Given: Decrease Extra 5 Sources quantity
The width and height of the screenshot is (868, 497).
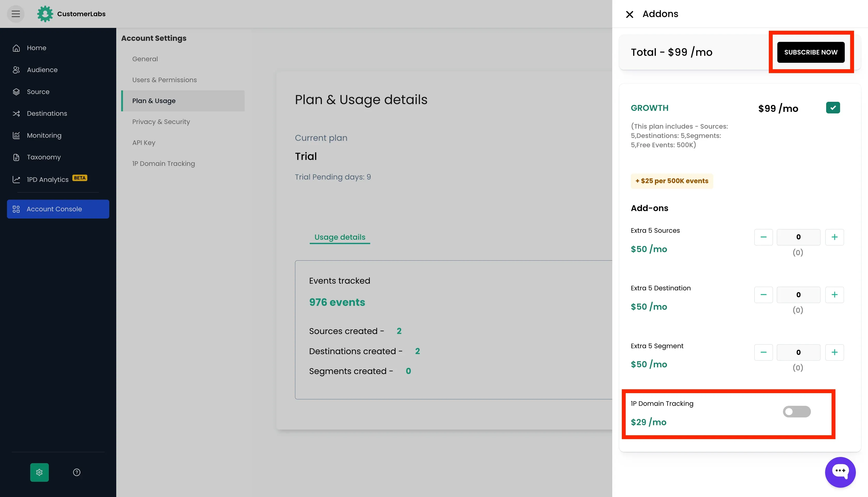Looking at the screenshot, I should (764, 237).
